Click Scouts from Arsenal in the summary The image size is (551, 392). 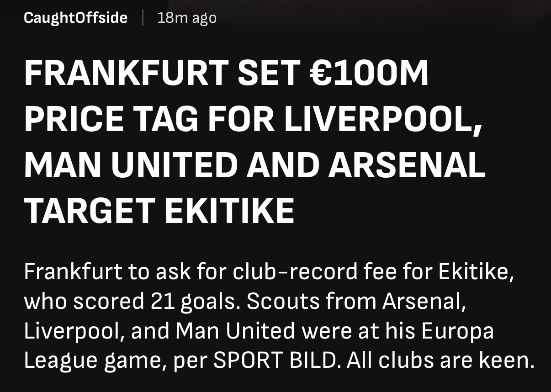[358, 302]
